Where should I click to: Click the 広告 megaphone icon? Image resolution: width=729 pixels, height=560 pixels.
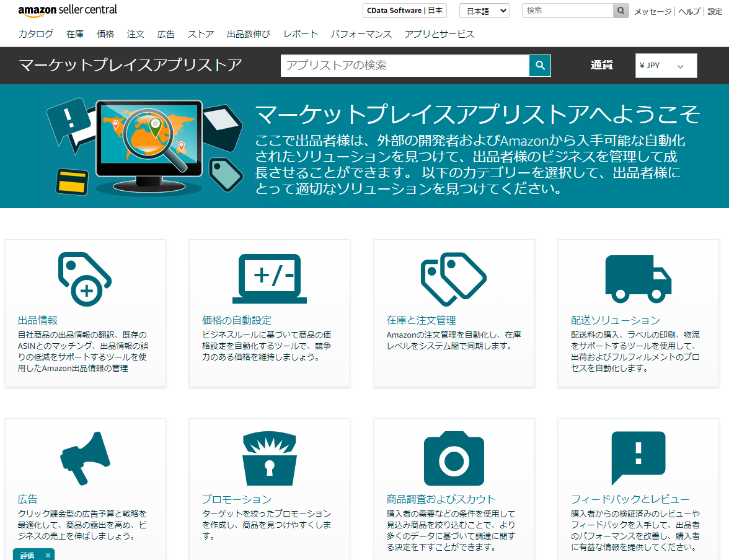pos(85,458)
